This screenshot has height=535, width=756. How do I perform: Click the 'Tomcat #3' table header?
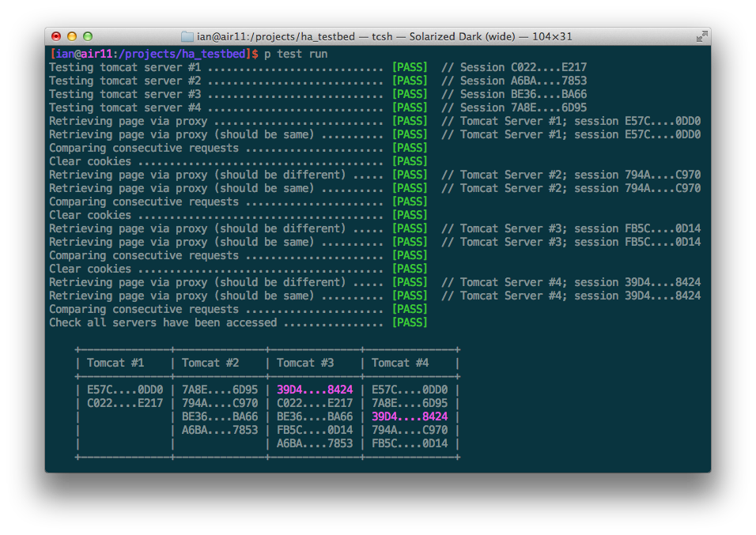click(305, 363)
